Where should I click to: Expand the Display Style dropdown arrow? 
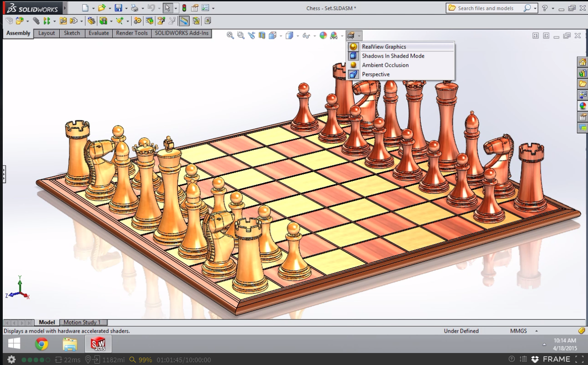pos(298,36)
